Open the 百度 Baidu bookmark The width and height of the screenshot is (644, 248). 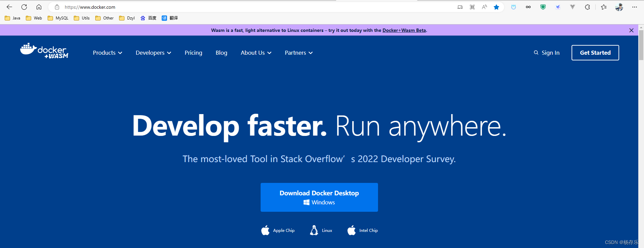[148, 18]
